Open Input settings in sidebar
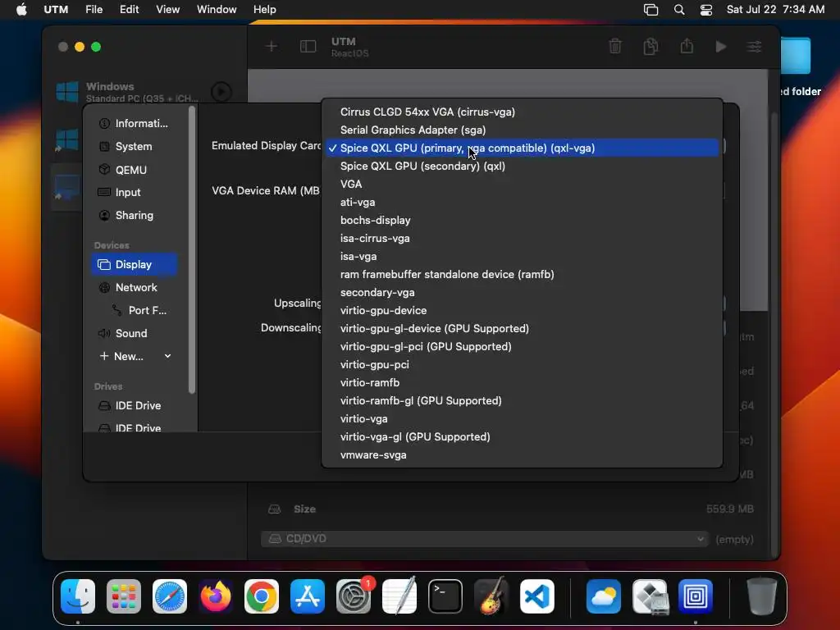840x630 pixels. point(134,192)
